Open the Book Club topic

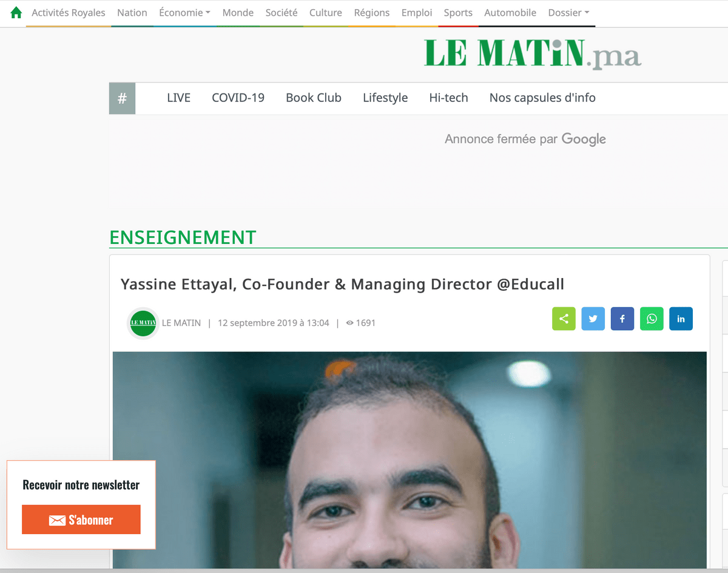click(x=314, y=98)
